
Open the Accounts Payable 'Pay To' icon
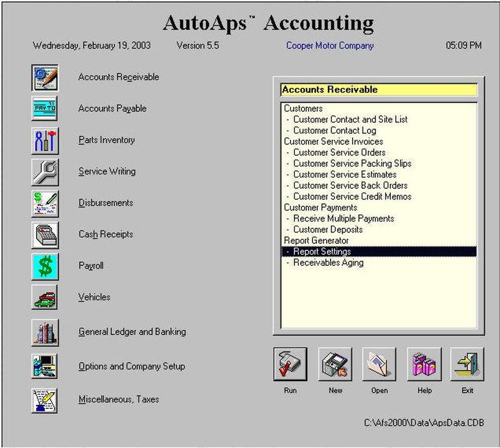pos(45,108)
